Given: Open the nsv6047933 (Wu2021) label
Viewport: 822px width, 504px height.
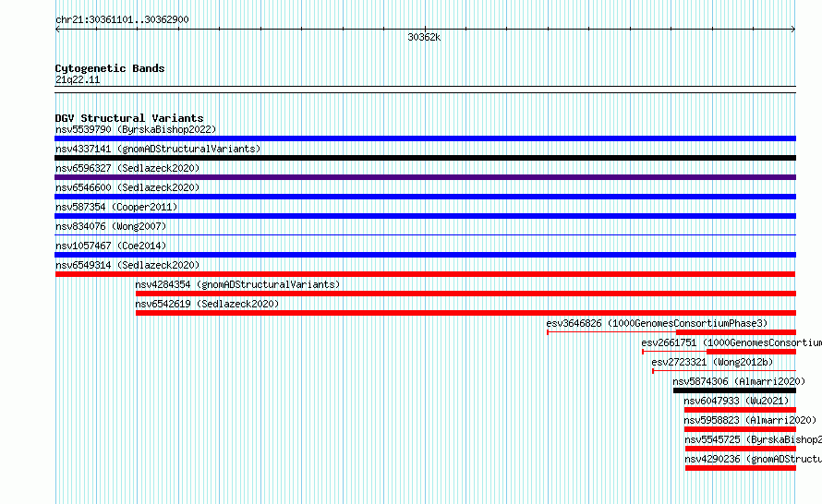Looking at the screenshot, I should 736,401.
